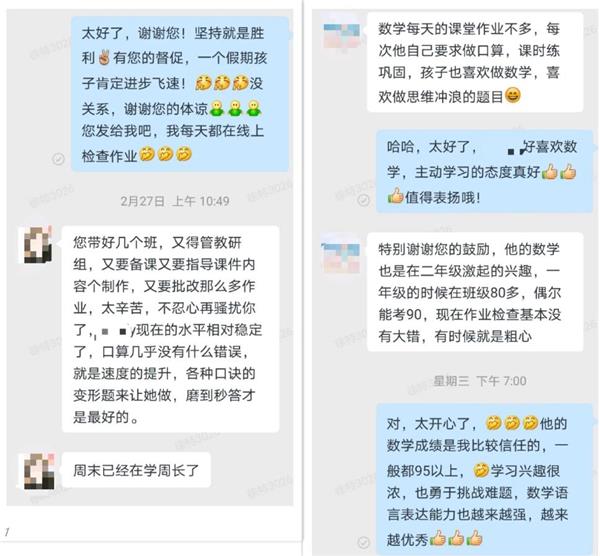The width and height of the screenshot is (600, 556).
Task: Open the blue bubble starting 对，太开心了
Action: pos(484,479)
